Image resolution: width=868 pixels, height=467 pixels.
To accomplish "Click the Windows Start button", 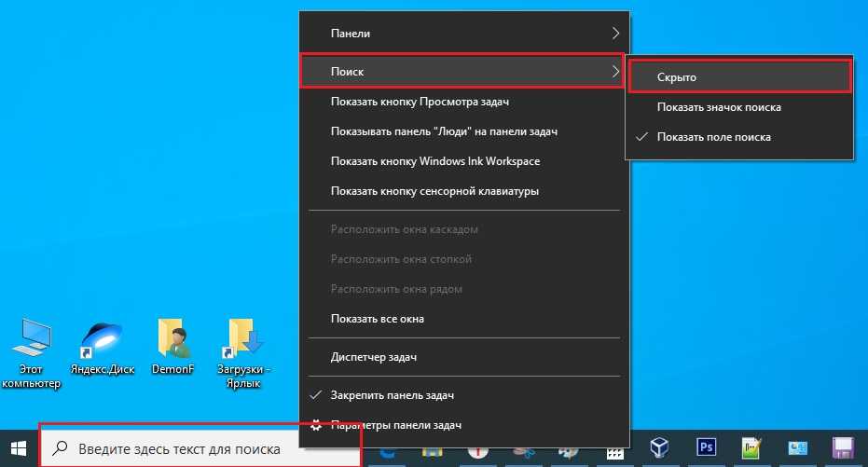I will (x=18, y=448).
